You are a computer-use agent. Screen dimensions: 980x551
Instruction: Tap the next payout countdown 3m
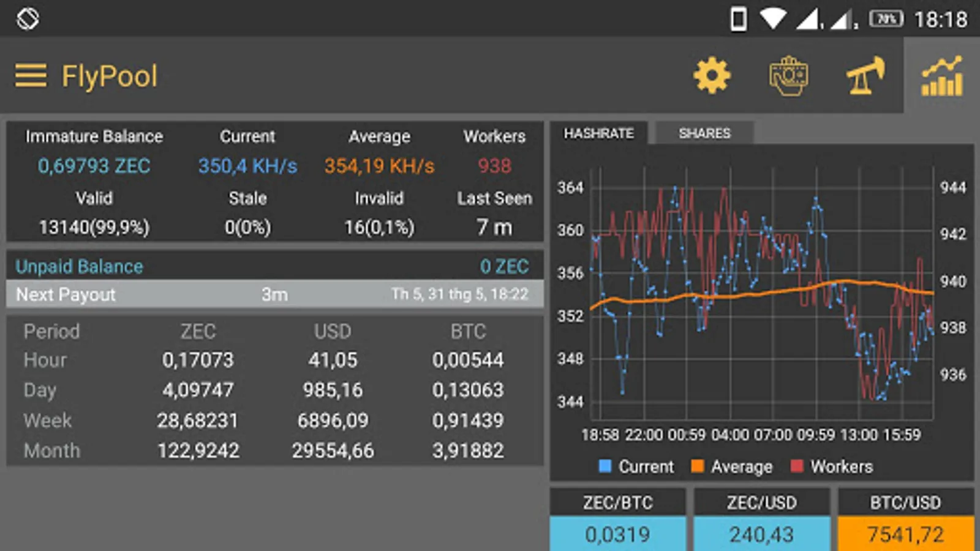(x=274, y=294)
